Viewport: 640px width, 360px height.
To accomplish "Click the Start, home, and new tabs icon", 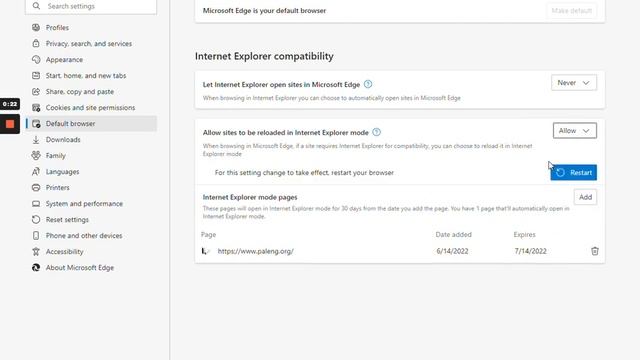I will point(36,76).
